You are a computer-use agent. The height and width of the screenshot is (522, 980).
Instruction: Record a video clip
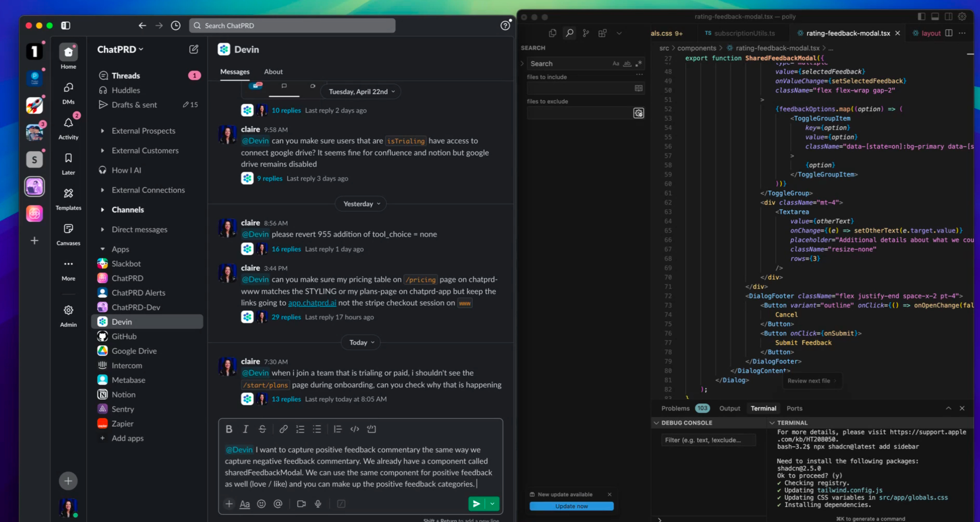click(301, 504)
